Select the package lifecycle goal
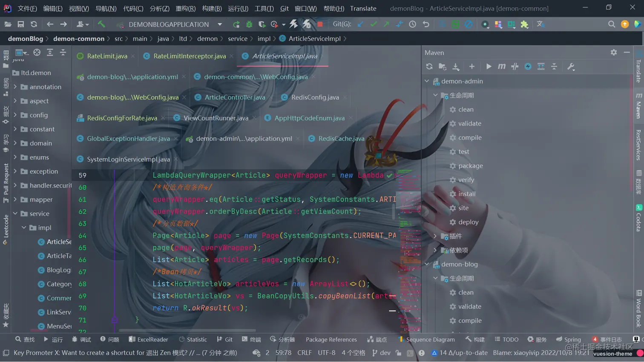 coord(471,165)
